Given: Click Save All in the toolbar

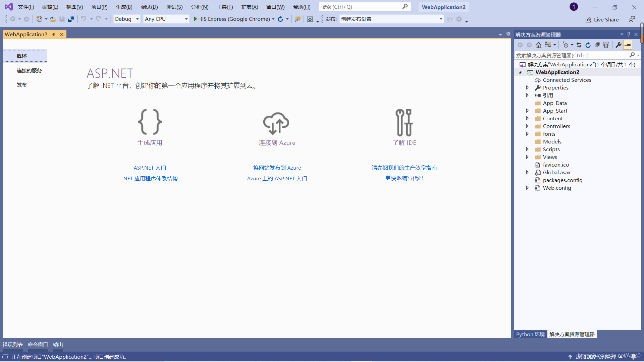Looking at the screenshot, I should pos(71,19).
